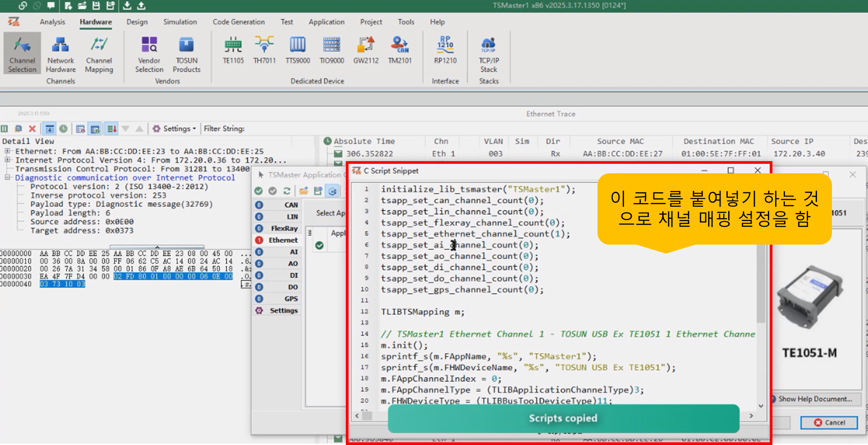Image resolution: width=868 pixels, height=445 pixels.
Task: Click the open project folder icon in title bar
Action: coord(82,5)
